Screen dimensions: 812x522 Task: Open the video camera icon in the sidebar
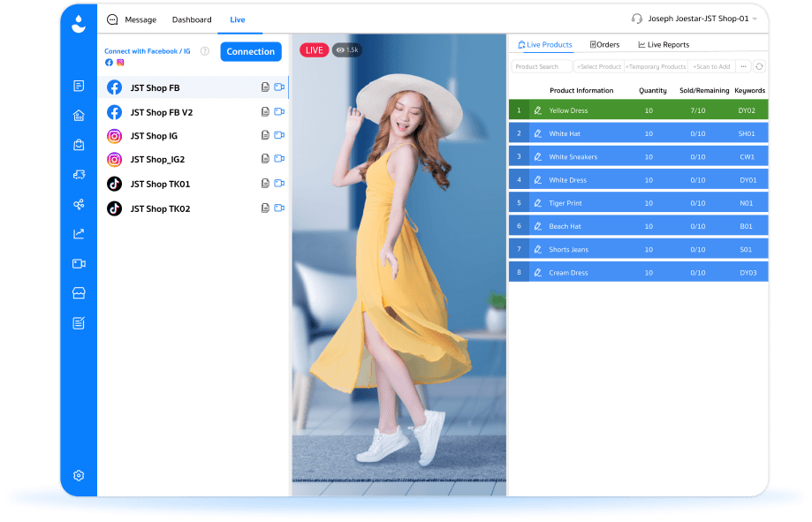pyautogui.click(x=79, y=263)
